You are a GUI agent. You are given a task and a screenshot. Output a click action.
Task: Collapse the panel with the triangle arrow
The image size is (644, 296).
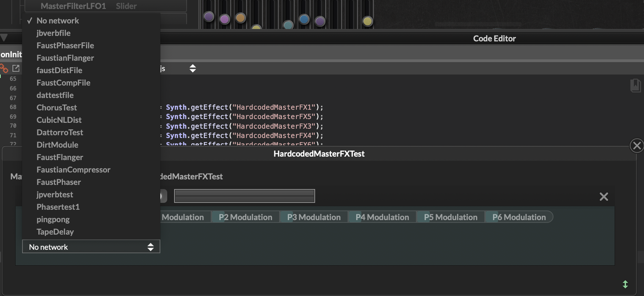coord(4,38)
